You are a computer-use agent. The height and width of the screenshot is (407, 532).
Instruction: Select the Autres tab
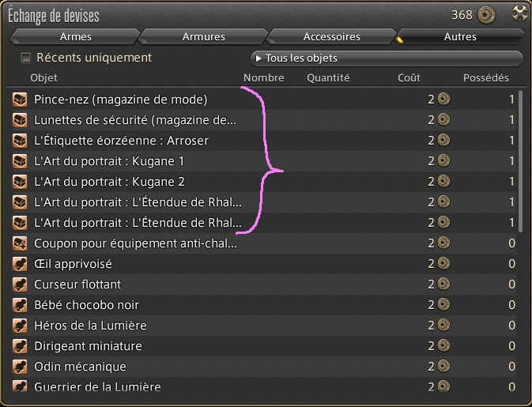460,36
